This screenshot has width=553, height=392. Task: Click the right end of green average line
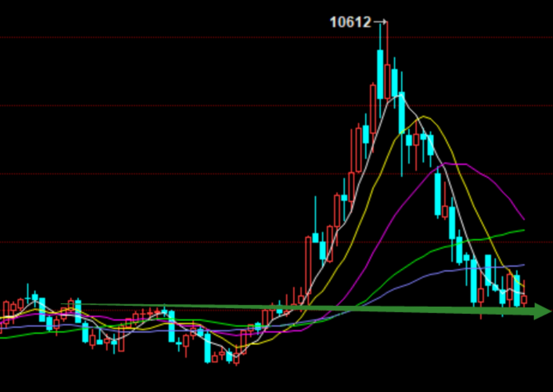523,230
